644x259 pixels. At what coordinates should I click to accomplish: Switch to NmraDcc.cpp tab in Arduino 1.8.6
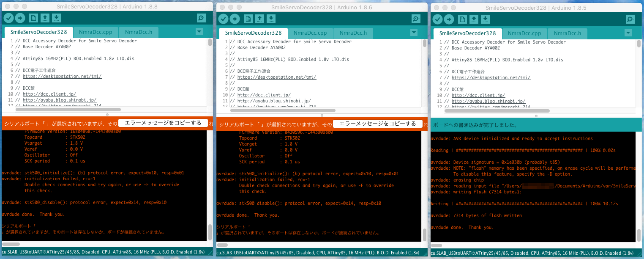[310, 33]
